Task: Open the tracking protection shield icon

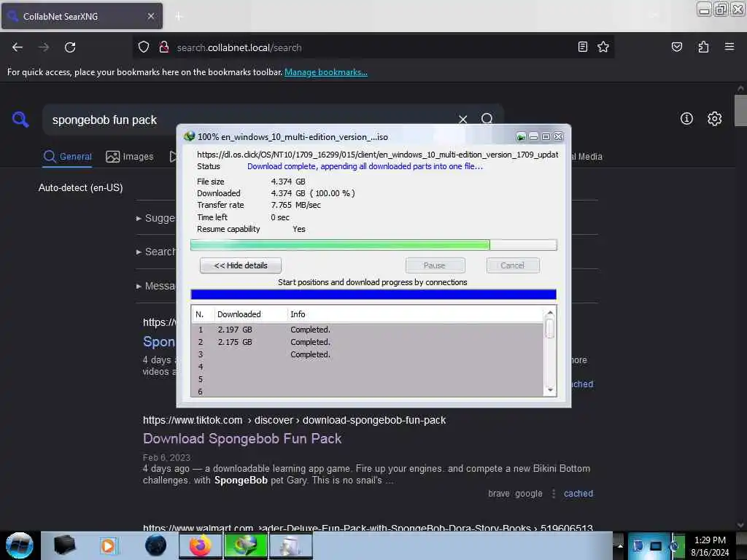Action: coord(144,47)
